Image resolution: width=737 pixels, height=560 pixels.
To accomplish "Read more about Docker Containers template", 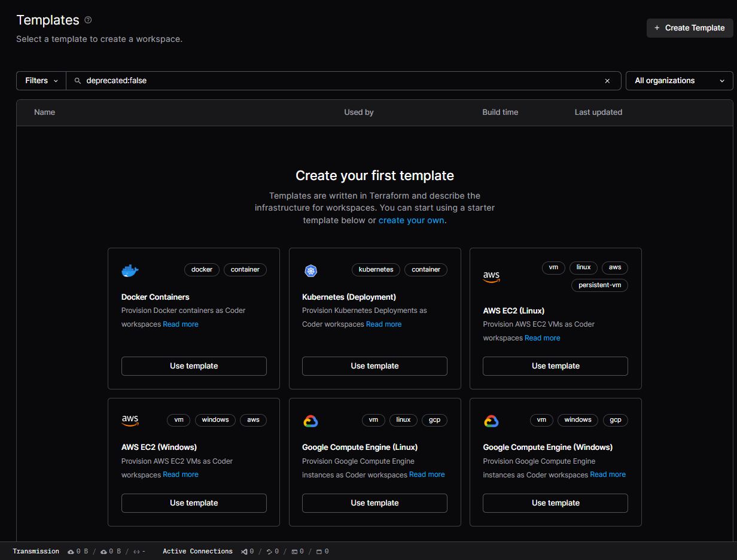I will (181, 324).
